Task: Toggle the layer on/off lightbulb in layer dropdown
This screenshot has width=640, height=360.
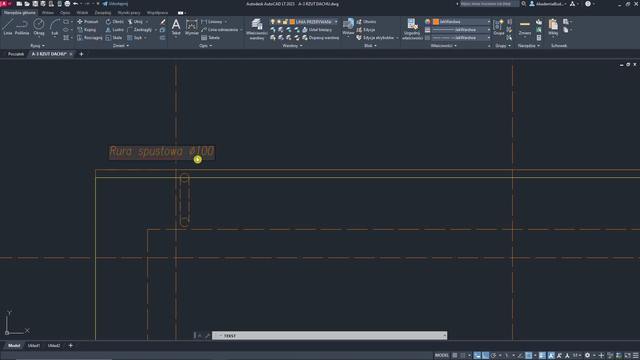Action: (273, 22)
